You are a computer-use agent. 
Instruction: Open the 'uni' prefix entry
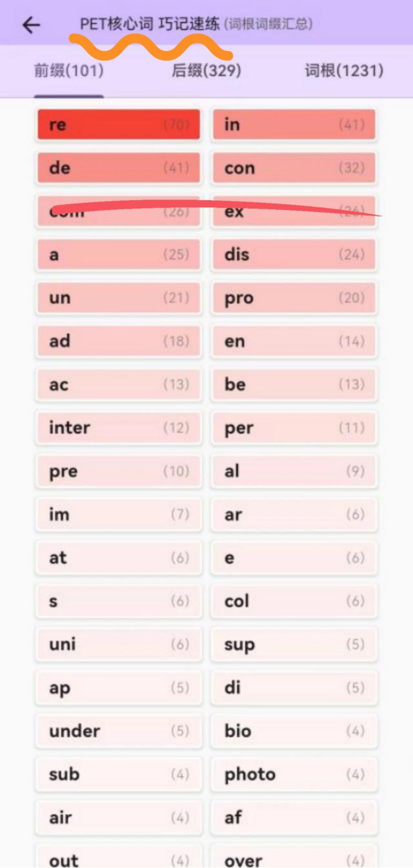click(x=119, y=644)
